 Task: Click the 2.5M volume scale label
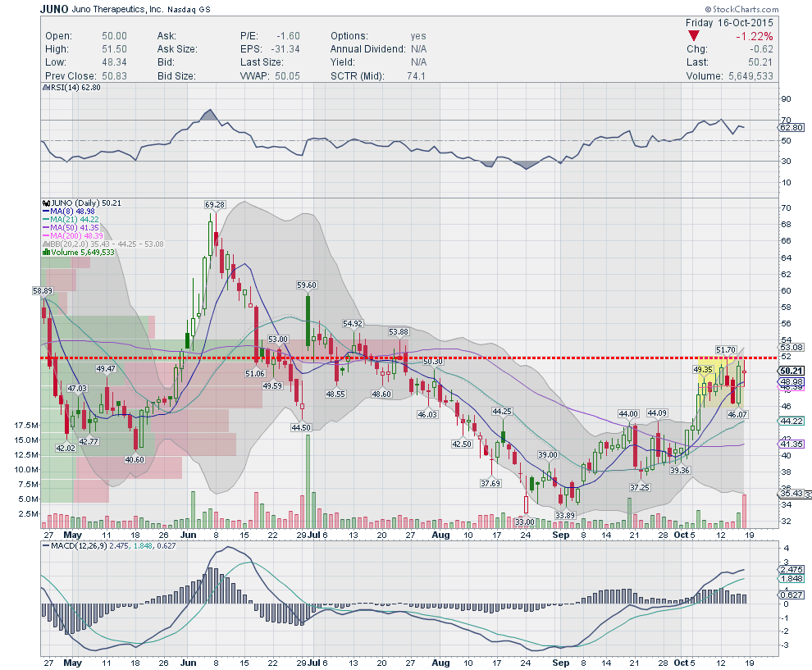point(29,513)
